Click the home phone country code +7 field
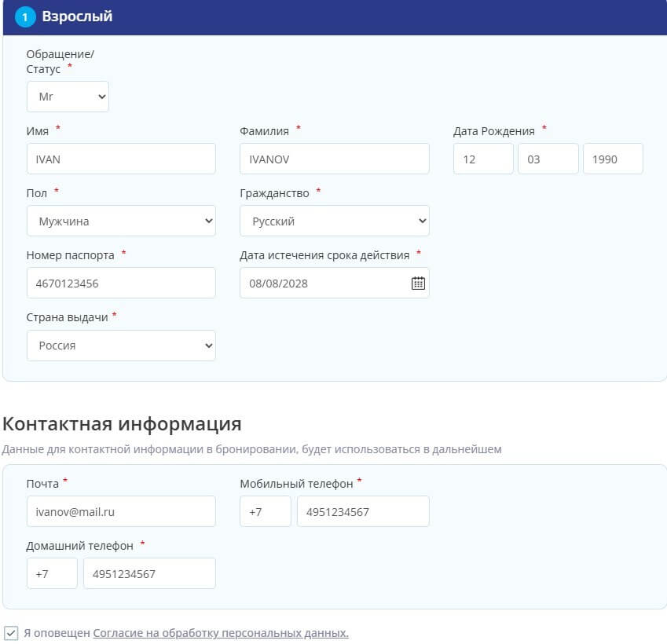 point(52,573)
